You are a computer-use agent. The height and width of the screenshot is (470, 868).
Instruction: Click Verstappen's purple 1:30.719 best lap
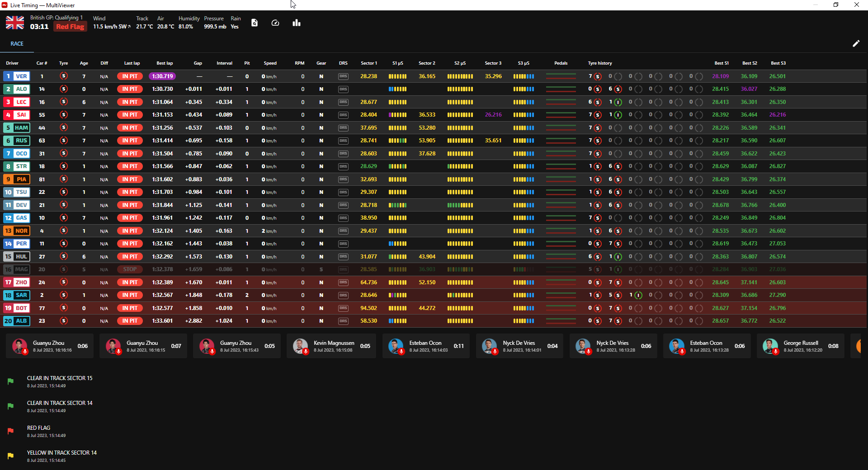[162, 76]
